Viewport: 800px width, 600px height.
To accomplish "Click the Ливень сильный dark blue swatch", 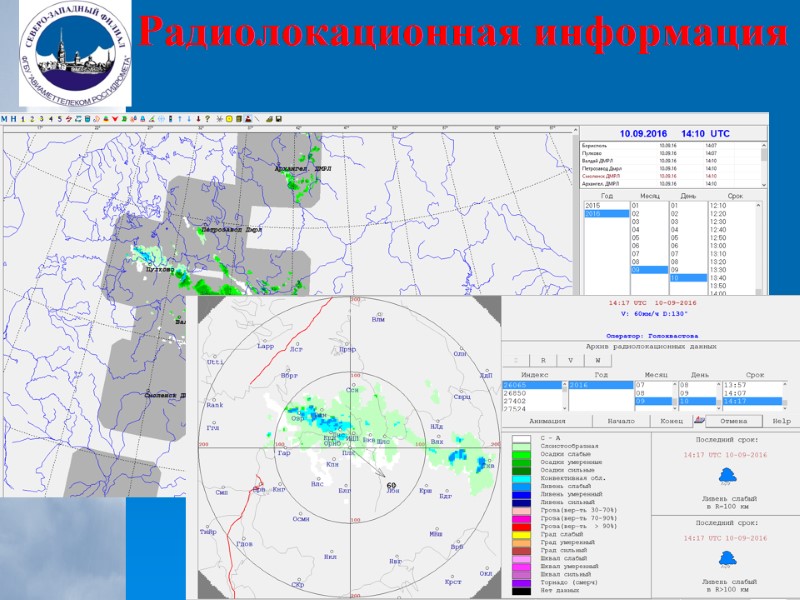I will point(521,502).
